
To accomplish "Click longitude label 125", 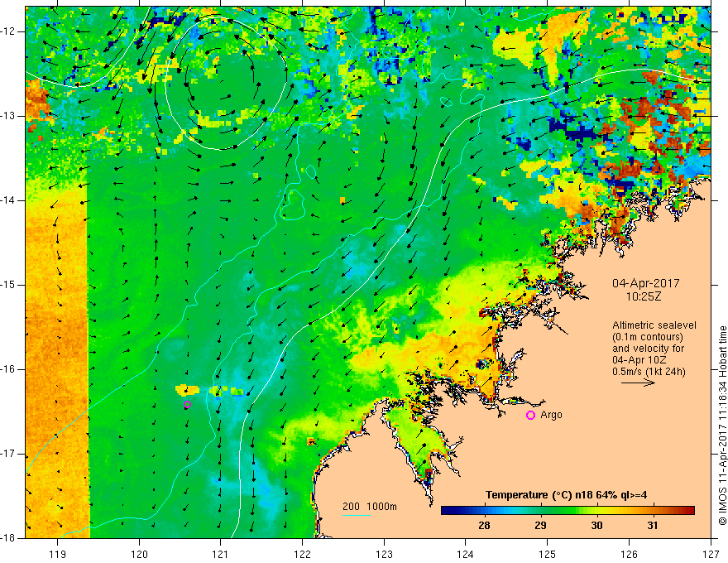I will click(548, 554).
